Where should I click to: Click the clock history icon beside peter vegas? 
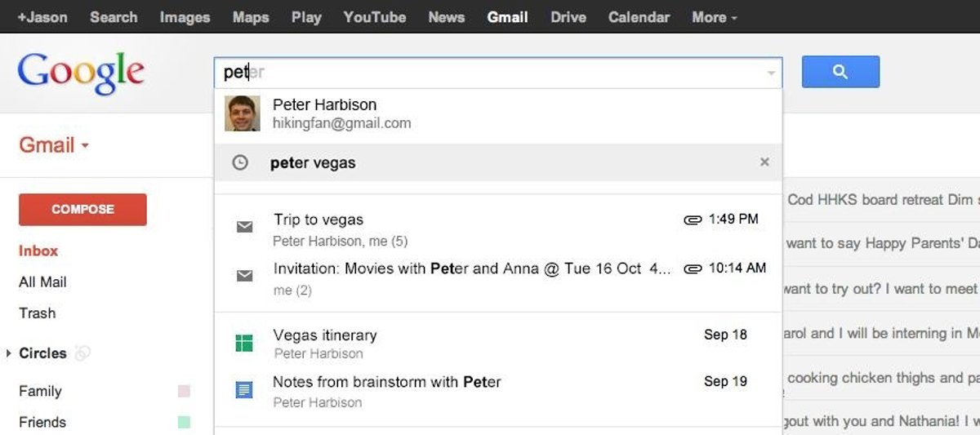pos(240,162)
